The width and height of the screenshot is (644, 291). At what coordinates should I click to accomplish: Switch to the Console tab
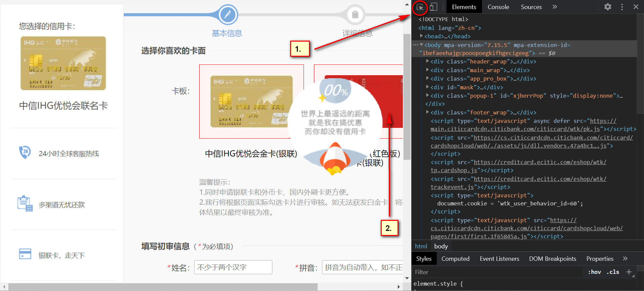[x=498, y=7]
